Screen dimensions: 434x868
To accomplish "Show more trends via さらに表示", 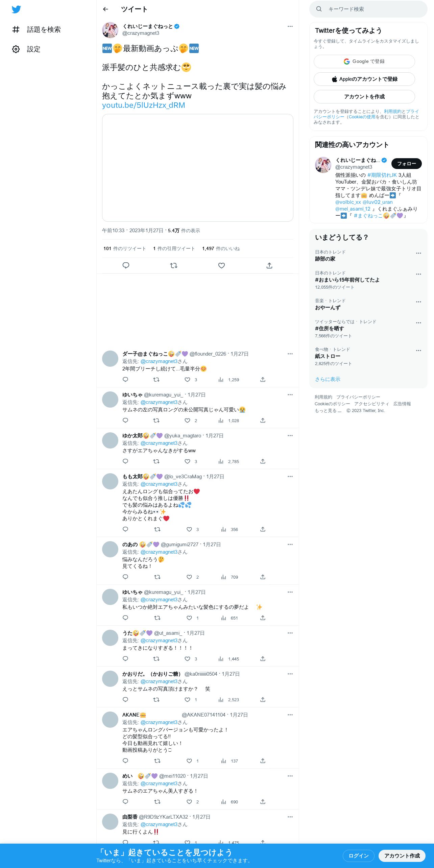I will [x=328, y=379].
